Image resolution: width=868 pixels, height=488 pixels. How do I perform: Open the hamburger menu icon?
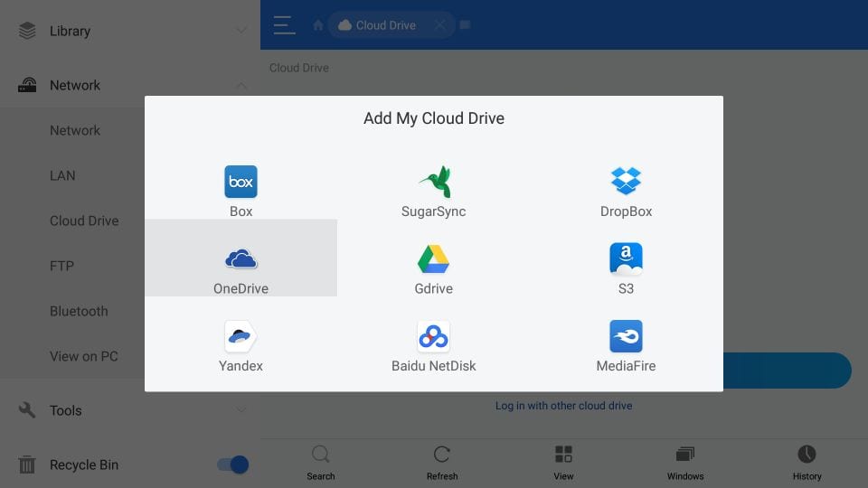[x=285, y=25]
